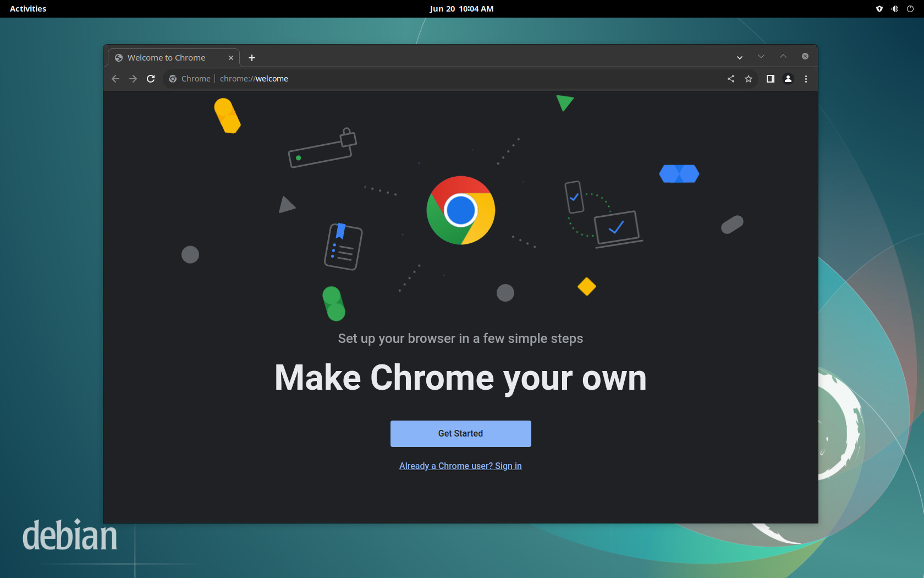
Task: Click 'Set up your browser in a few simple steps'
Action: 460,339
